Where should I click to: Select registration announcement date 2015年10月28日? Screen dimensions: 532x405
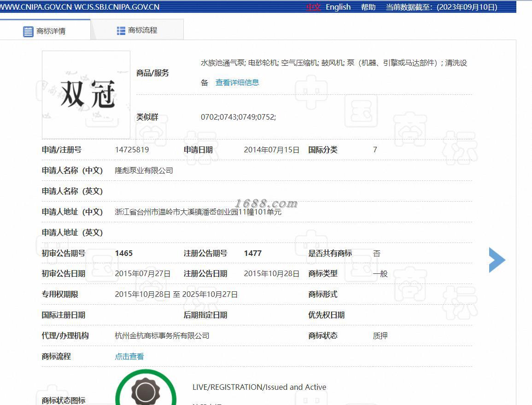tap(272, 274)
